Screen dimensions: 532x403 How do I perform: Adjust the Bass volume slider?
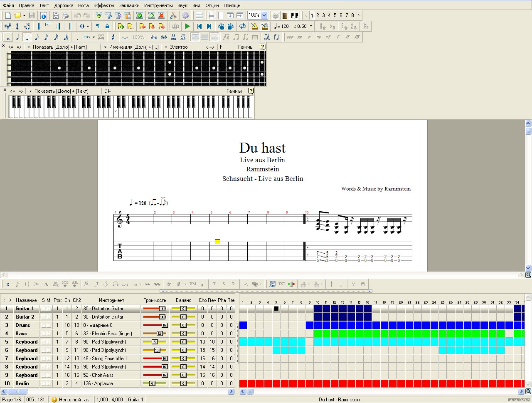pos(155,334)
